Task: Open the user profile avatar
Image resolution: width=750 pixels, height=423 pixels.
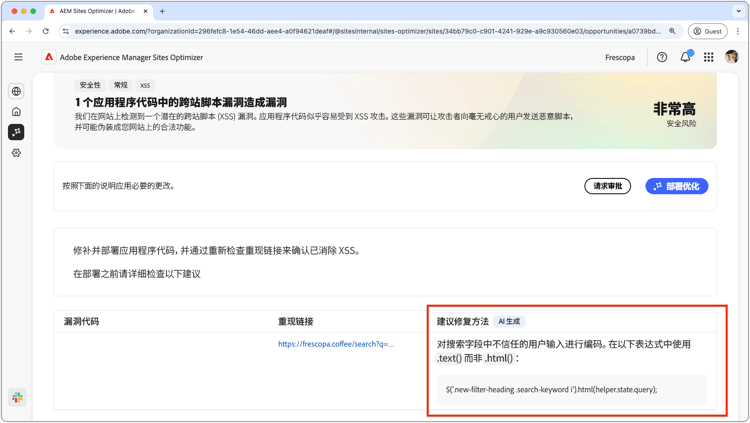Action: point(731,57)
